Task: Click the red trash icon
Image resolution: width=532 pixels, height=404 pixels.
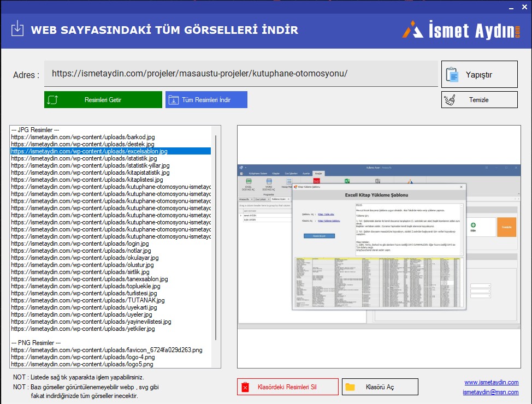Action: [246, 387]
